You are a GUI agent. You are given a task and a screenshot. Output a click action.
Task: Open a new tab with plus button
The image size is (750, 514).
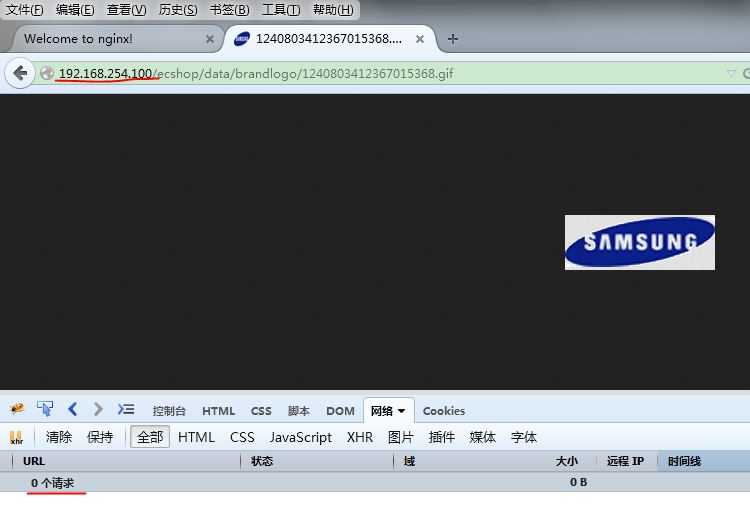(x=452, y=39)
